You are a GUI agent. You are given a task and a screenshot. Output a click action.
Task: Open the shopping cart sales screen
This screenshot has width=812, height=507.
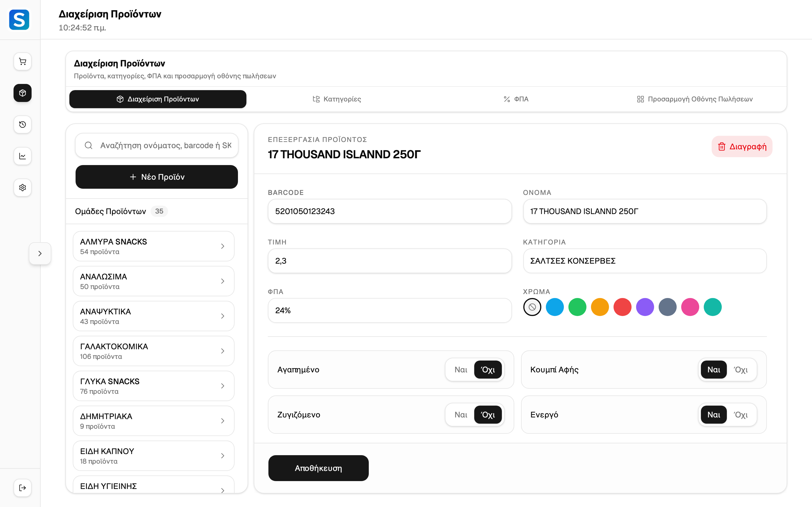[x=23, y=61]
